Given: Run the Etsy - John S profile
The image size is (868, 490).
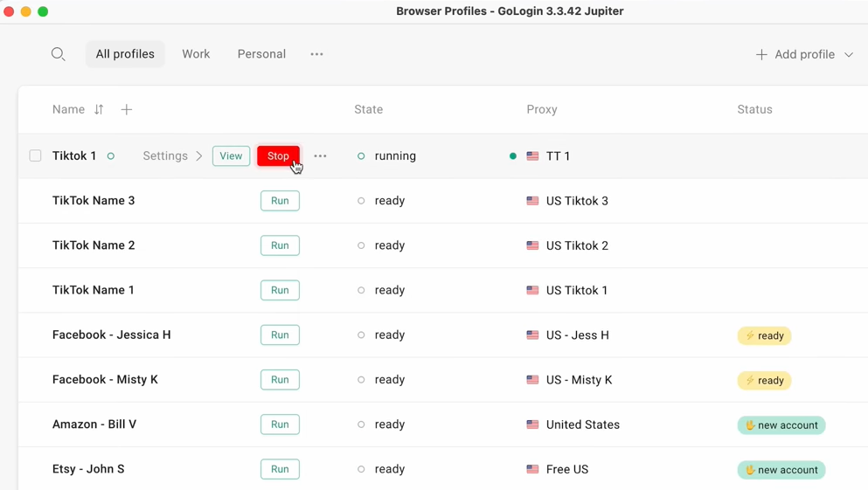Looking at the screenshot, I should (280, 470).
